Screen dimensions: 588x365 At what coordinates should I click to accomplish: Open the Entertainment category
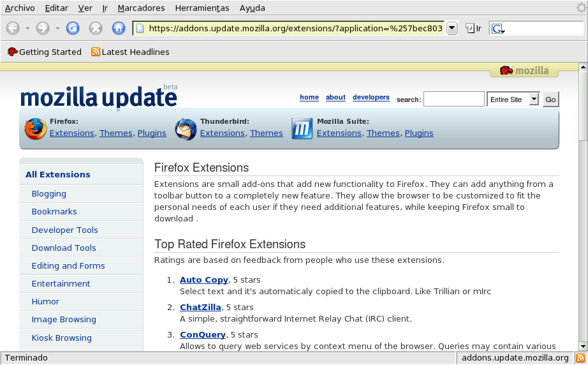coord(61,283)
